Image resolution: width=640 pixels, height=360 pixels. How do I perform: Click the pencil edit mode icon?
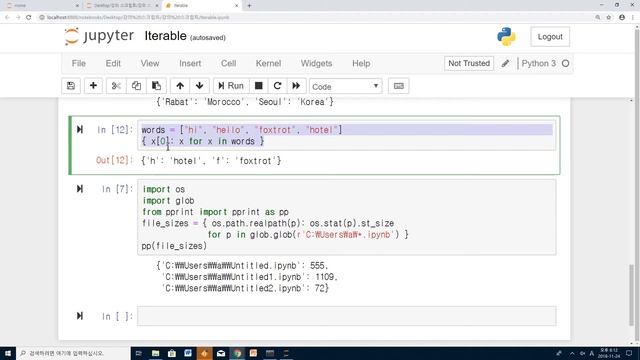[x=505, y=63]
